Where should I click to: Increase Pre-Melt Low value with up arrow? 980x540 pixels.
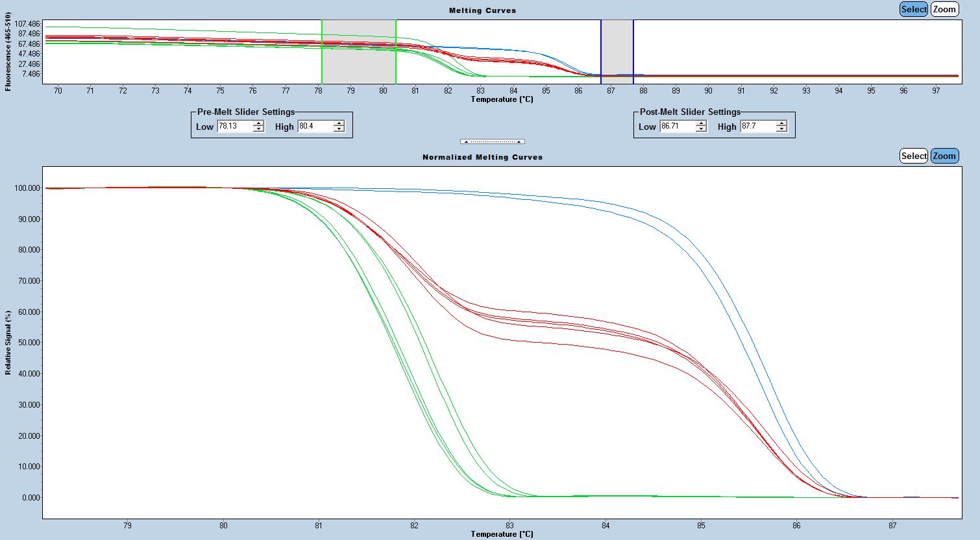[258, 123]
